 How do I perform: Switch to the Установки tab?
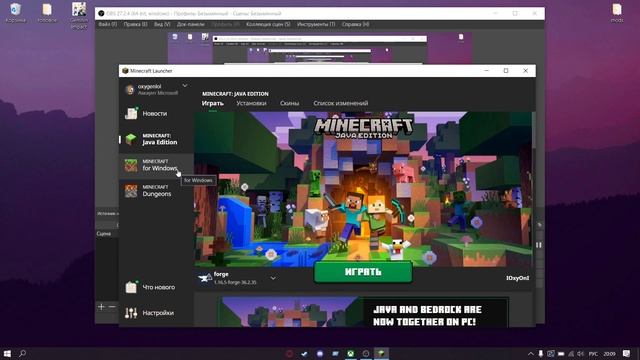pos(251,103)
